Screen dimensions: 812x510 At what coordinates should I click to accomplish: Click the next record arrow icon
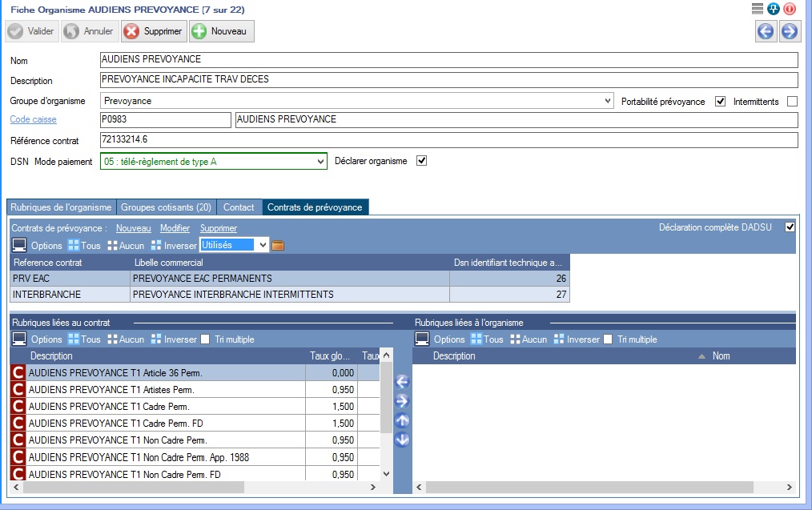789,31
